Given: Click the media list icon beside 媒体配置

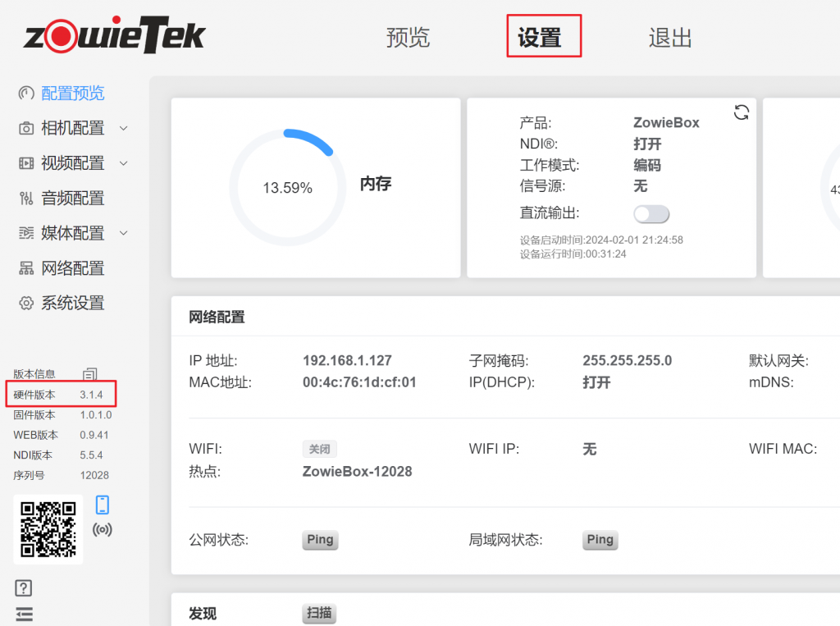Looking at the screenshot, I should (x=26, y=233).
